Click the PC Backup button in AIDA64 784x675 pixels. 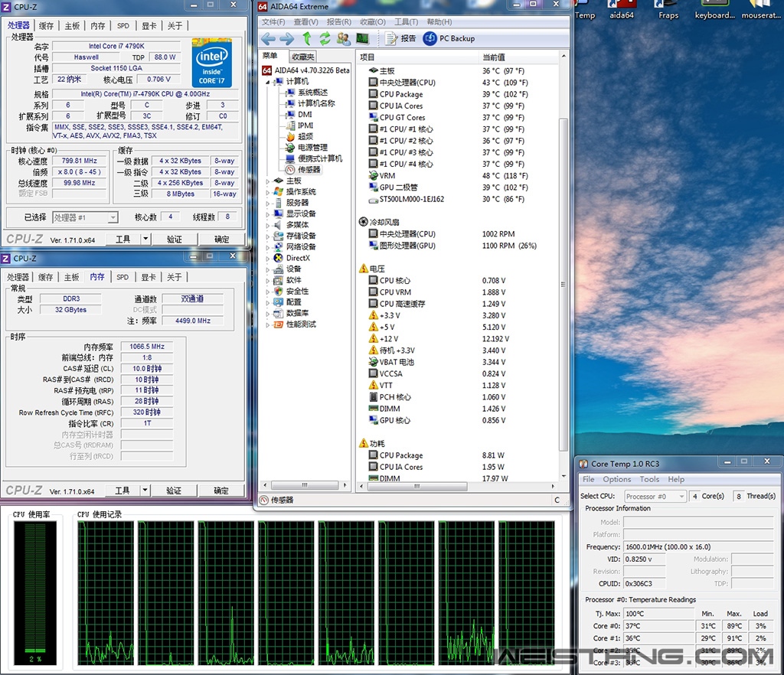coord(449,38)
